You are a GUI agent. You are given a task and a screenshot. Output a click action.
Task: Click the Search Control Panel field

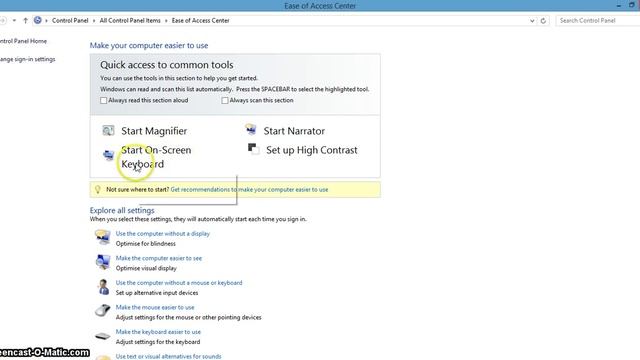coord(598,20)
